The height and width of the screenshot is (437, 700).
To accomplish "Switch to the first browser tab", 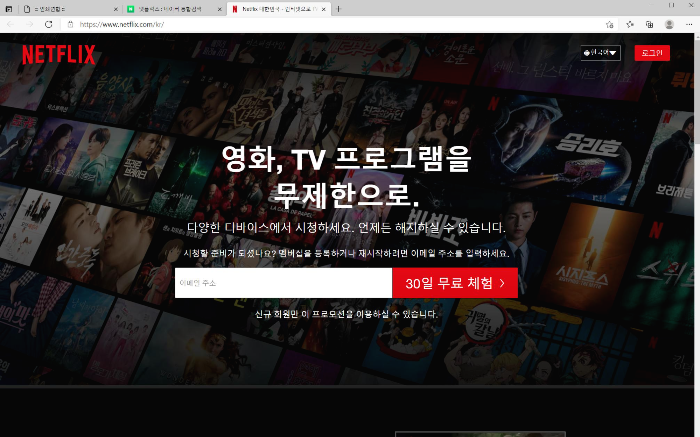I will pyautogui.click(x=69, y=9).
